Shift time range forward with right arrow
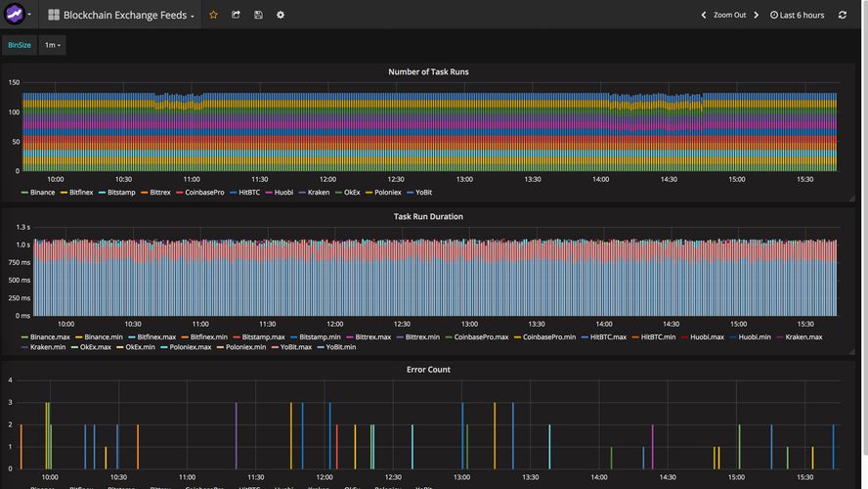This screenshot has height=489, width=868. click(756, 15)
